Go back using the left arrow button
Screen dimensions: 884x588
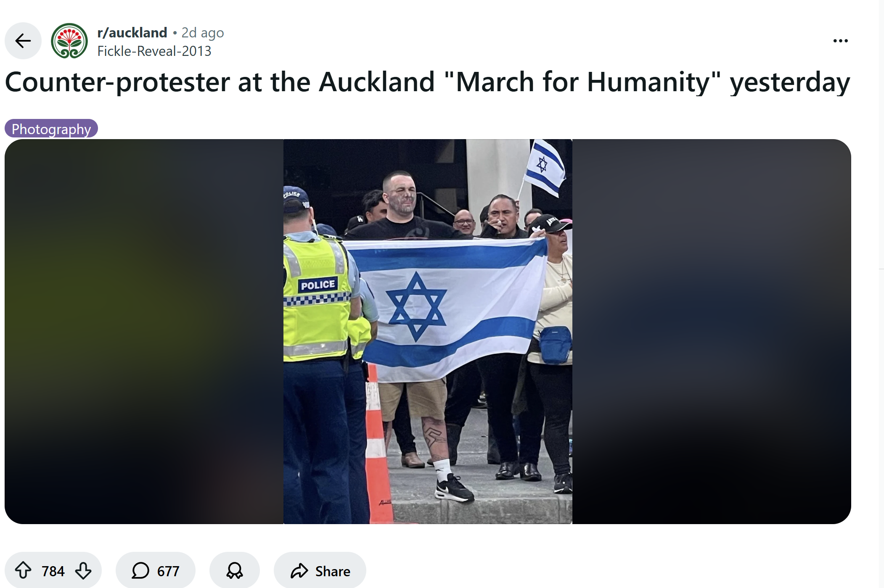click(23, 41)
